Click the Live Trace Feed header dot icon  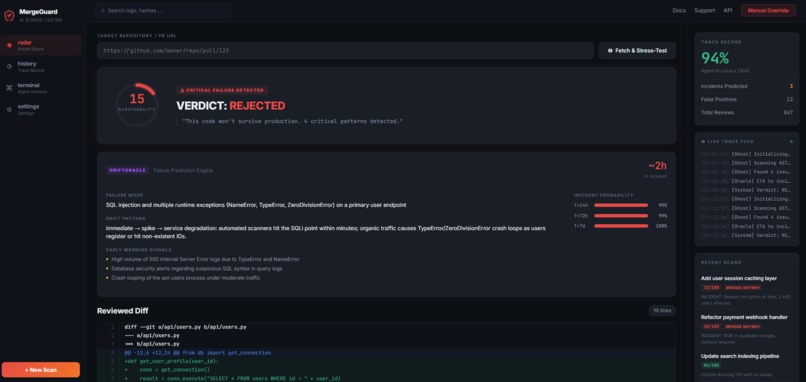[703, 141]
